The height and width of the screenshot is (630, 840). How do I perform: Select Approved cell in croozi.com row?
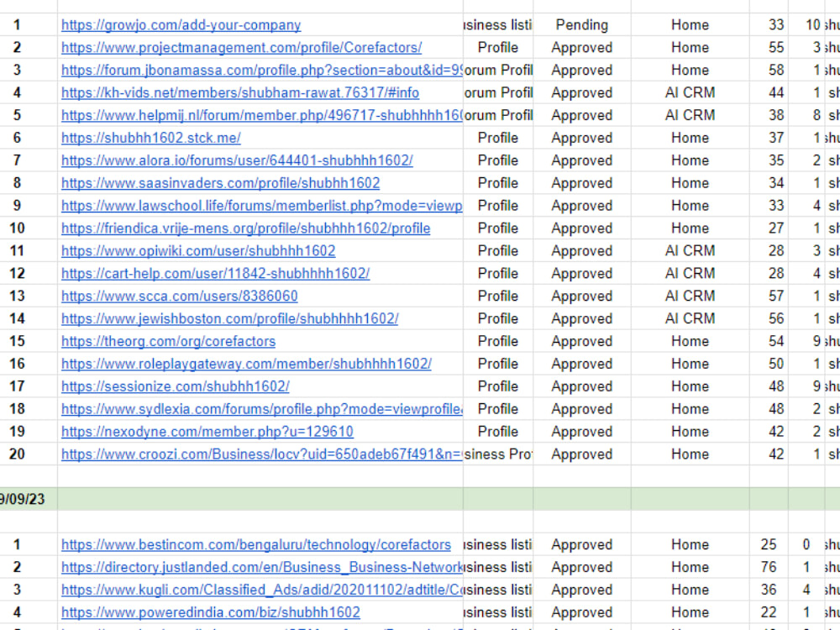tap(582, 454)
